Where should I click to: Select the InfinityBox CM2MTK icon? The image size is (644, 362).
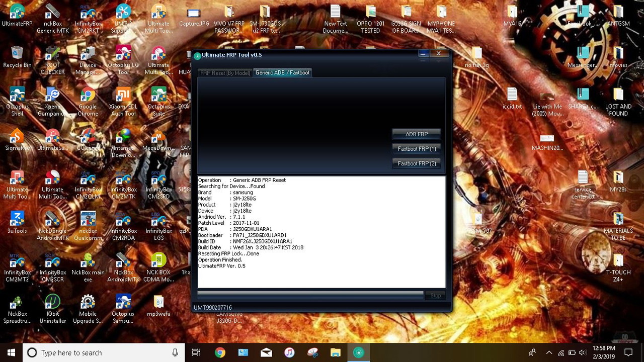pyautogui.click(x=123, y=185)
